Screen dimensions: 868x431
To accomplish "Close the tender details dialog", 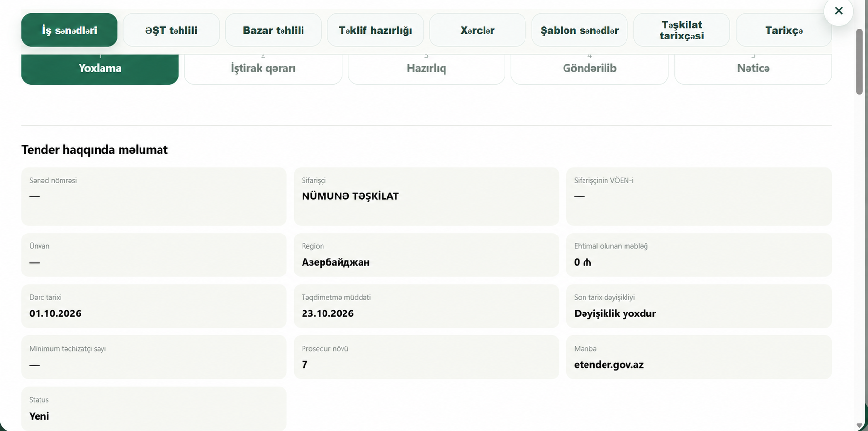I will [x=838, y=11].
